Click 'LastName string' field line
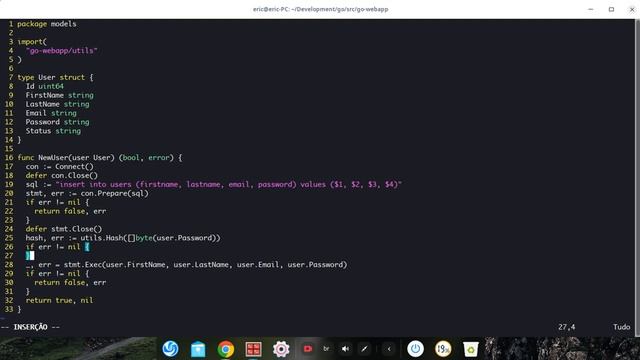The height and width of the screenshot is (360, 640). pyautogui.click(x=58, y=104)
